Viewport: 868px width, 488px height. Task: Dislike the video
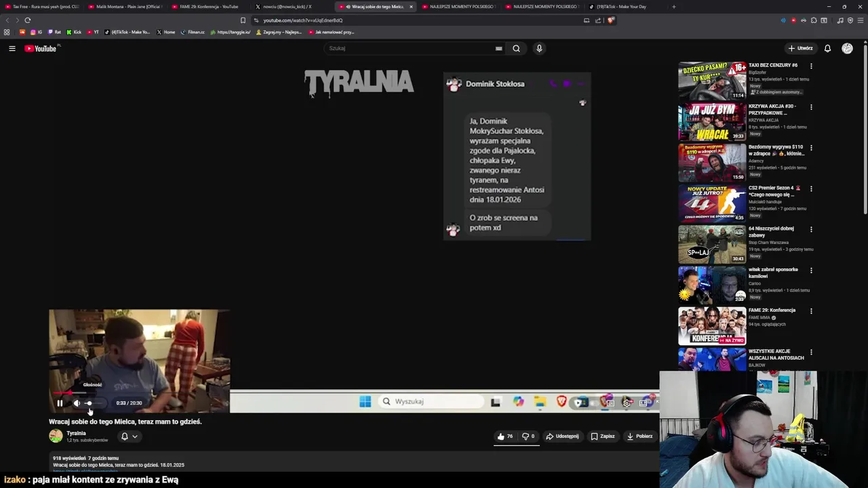528,436
